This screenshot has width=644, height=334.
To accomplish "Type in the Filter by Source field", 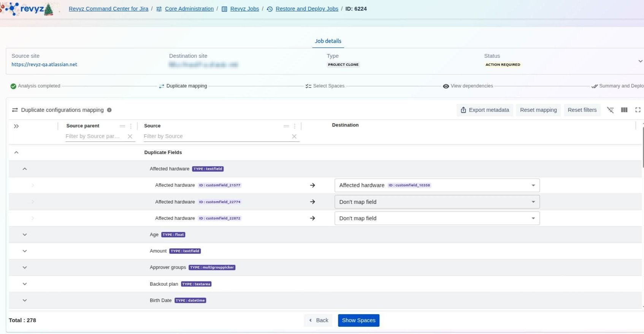I will 215,136.
